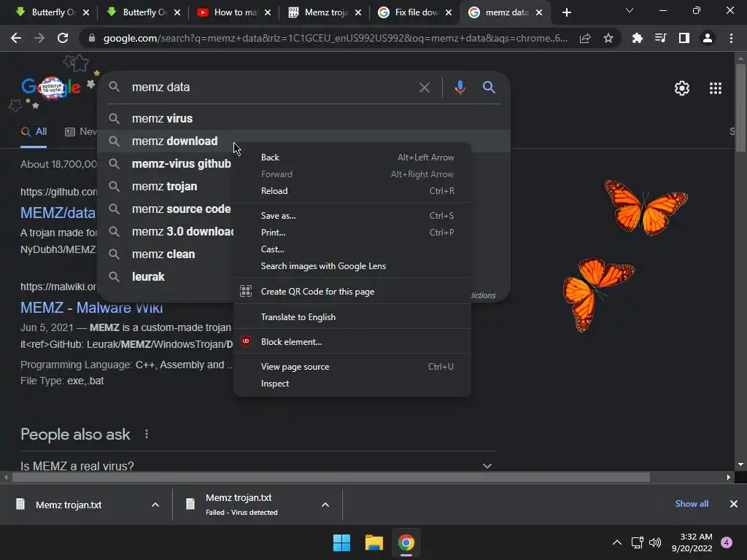Open network icon in system tray
The image size is (747, 560).
[x=637, y=542]
